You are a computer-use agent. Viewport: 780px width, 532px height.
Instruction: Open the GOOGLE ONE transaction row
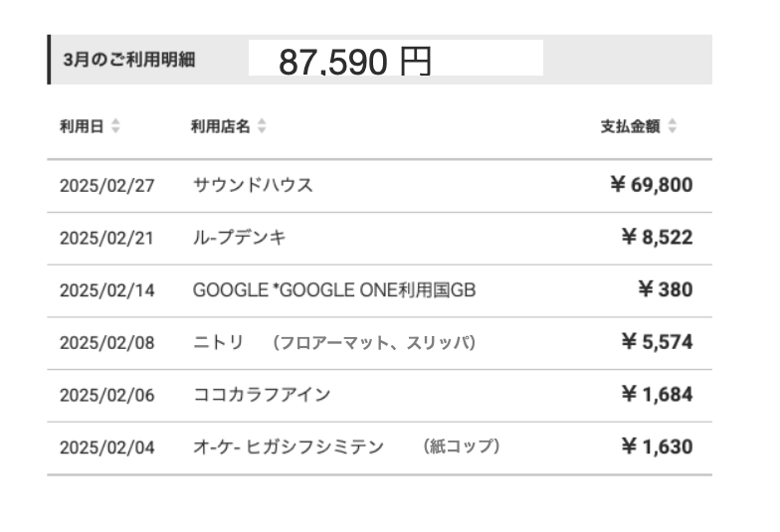click(334, 290)
